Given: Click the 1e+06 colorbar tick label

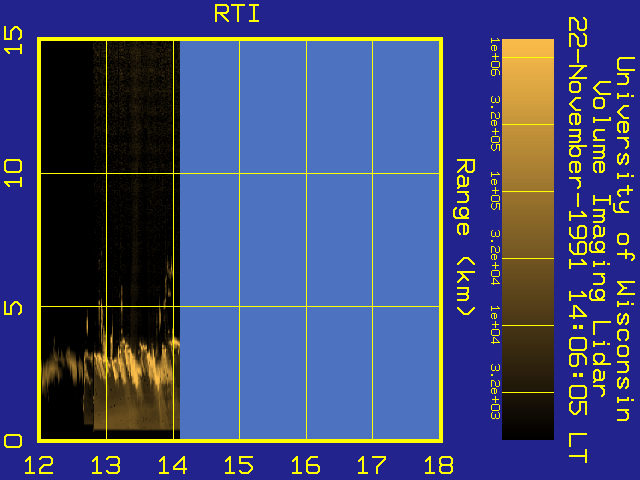Looking at the screenshot, I should (495, 56).
